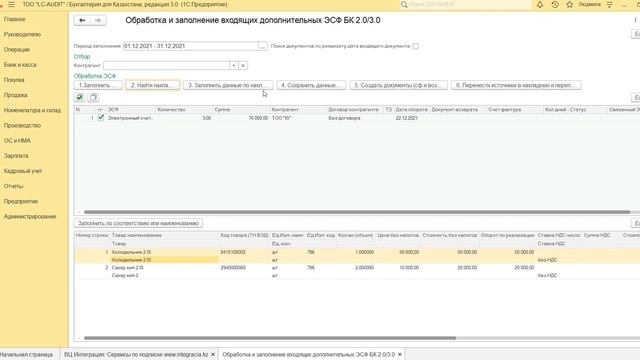Open history clock icon

pyautogui.click(x=555, y=4)
